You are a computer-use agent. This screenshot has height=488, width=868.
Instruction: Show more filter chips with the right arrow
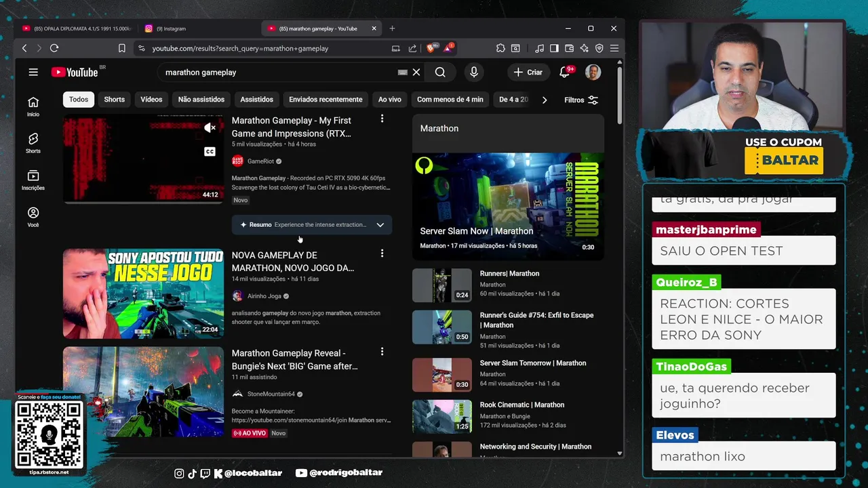pyautogui.click(x=544, y=100)
